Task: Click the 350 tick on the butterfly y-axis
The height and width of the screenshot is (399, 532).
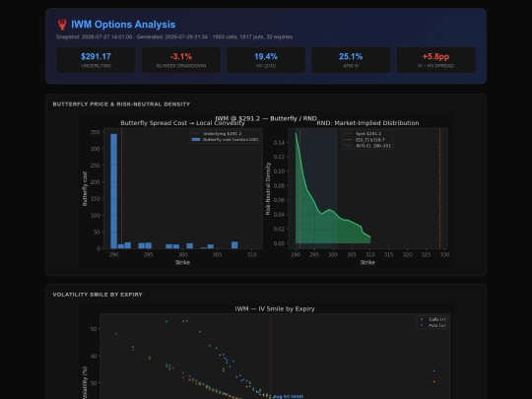Action: pos(96,132)
